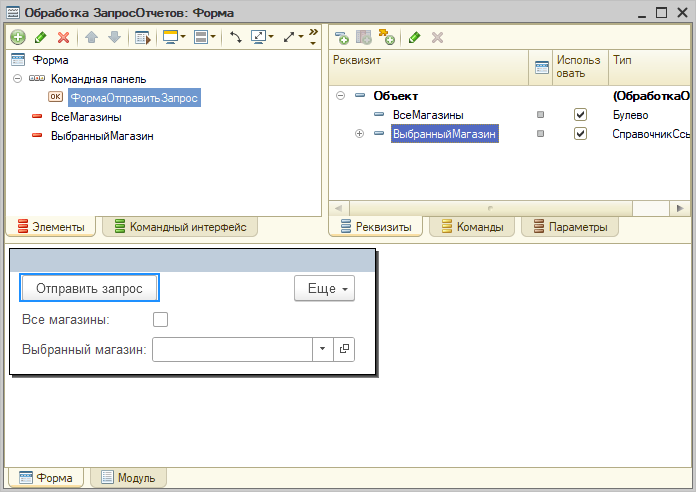Move element up with the arrow icon
This screenshot has width=696, height=492.
click(x=91, y=37)
